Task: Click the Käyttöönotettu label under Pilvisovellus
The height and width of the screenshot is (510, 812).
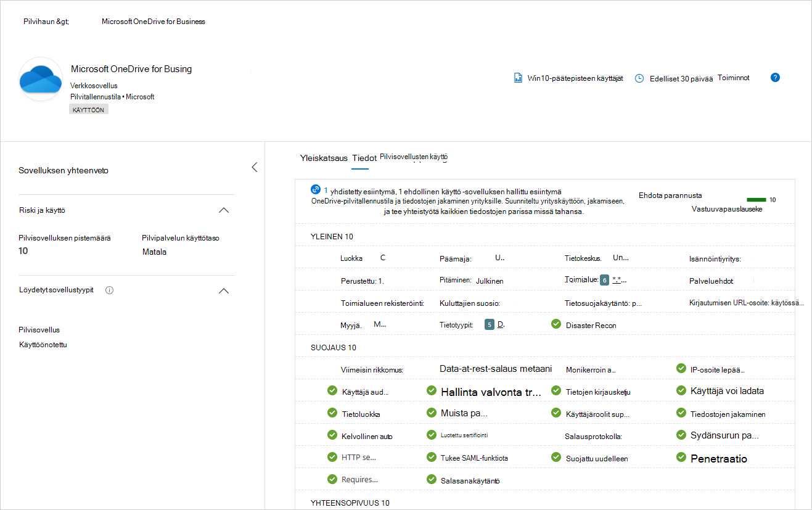Action: (x=43, y=345)
